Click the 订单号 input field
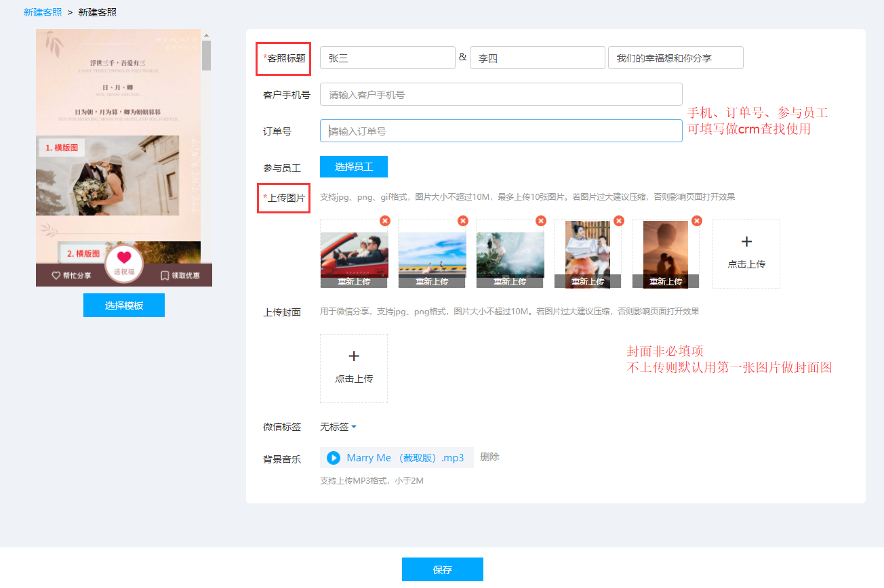The image size is (884, 588). [x=501, y=131]
